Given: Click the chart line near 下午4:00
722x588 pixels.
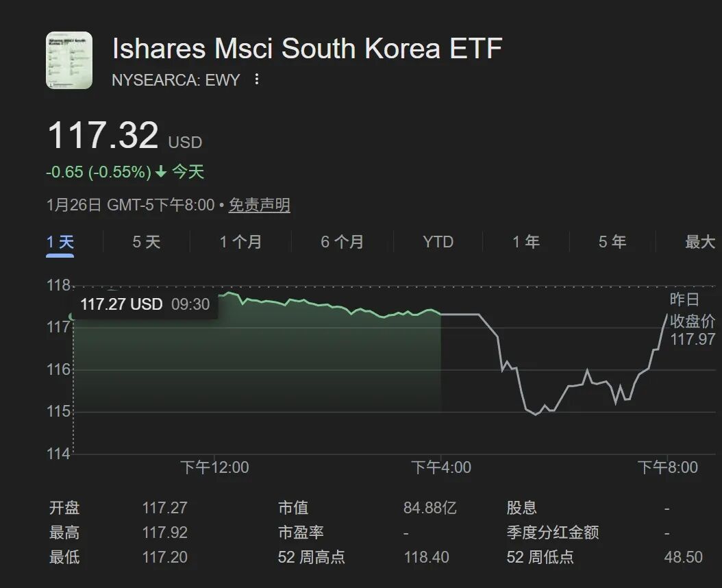Looking at the screenshot, I should tap(442, 315).
